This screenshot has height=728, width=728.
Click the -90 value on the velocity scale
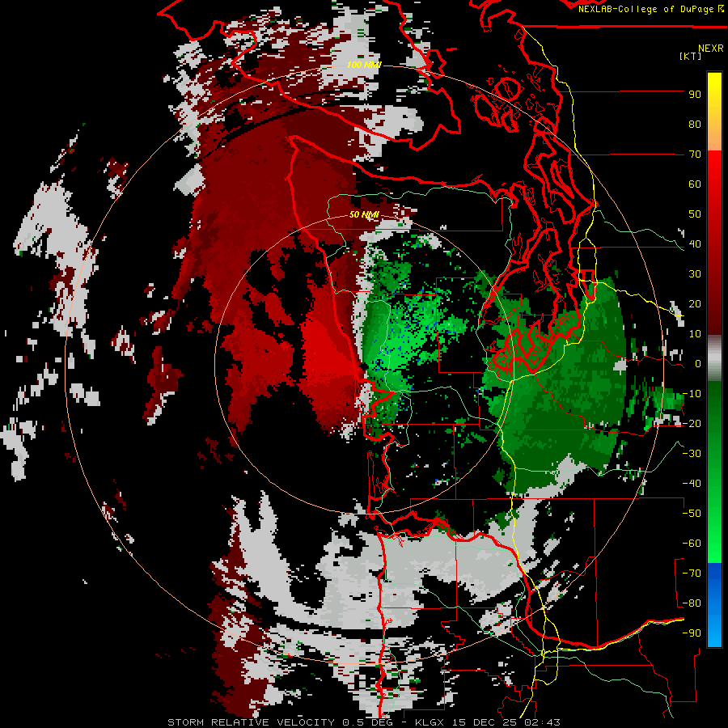coord(692,633)
